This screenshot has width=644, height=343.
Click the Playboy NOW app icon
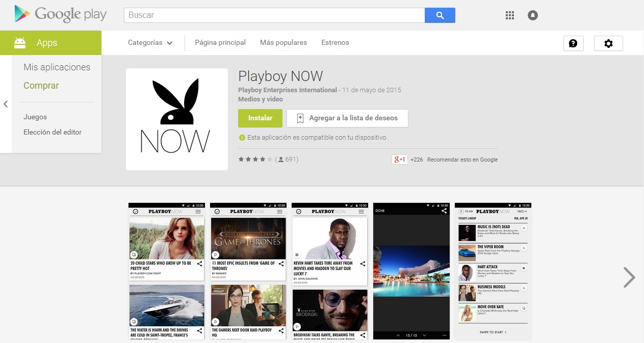pyautogui.click(x=177, y=119)
